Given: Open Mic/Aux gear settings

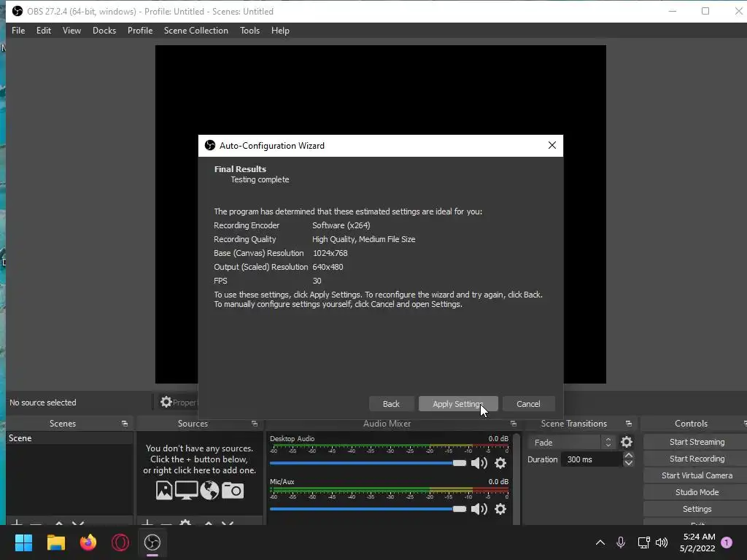Looking at the screenshot, I should (x=500, y=509).
